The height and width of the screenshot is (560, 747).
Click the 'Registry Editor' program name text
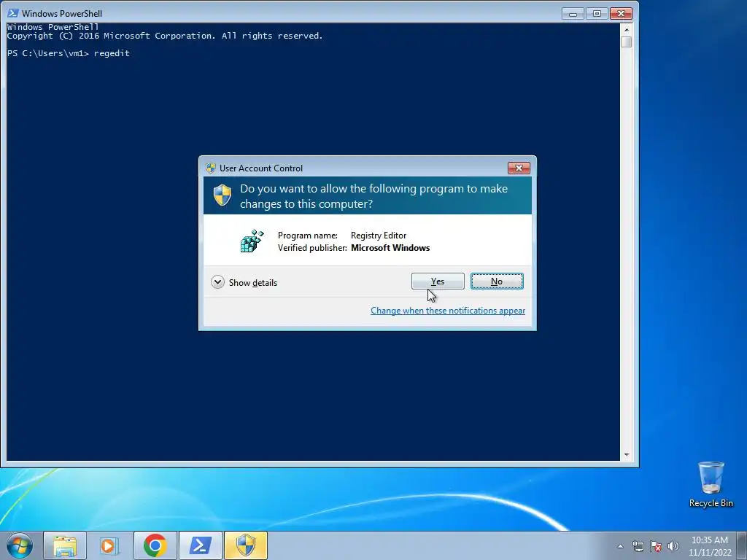(x=379, y=236)
